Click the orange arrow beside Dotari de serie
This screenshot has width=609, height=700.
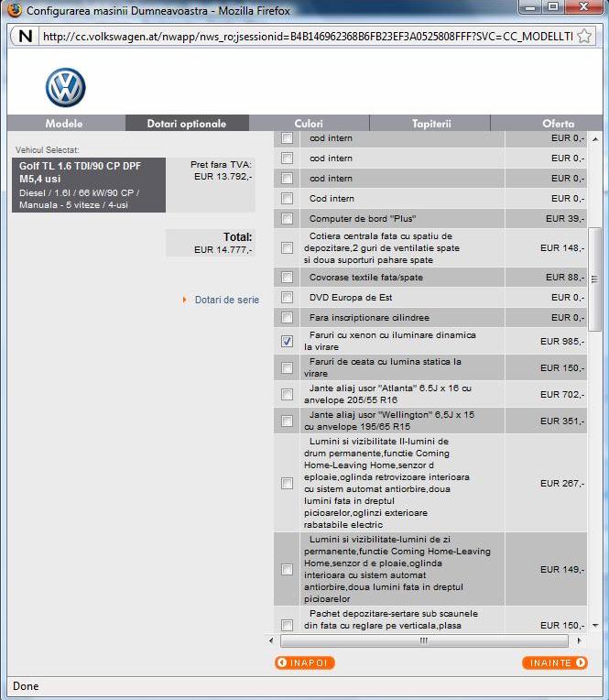click(184, 300)
